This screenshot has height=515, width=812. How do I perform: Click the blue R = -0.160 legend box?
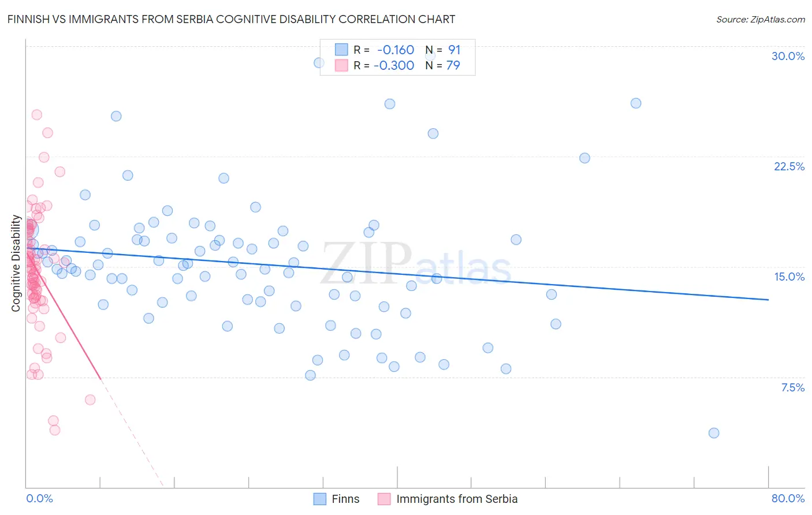click(342, 50)
